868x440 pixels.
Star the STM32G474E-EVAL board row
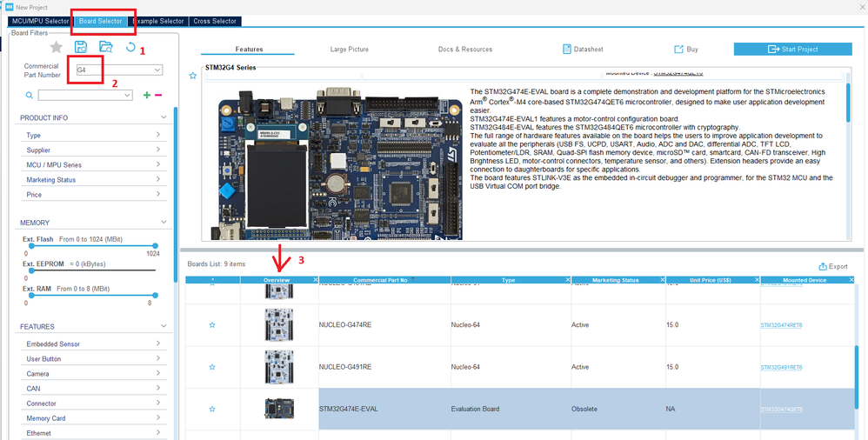212,409
